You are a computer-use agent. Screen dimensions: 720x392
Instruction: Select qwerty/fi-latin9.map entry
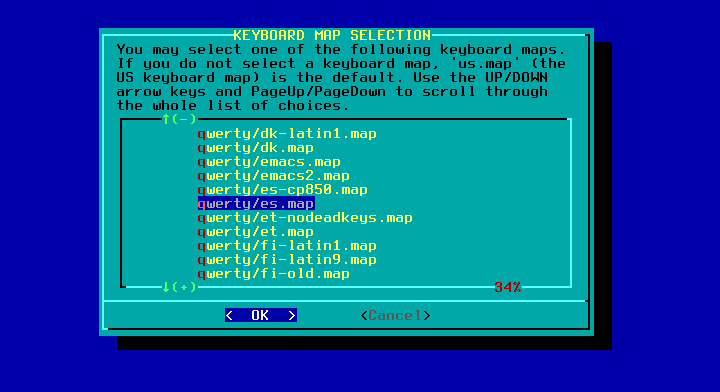287,260
